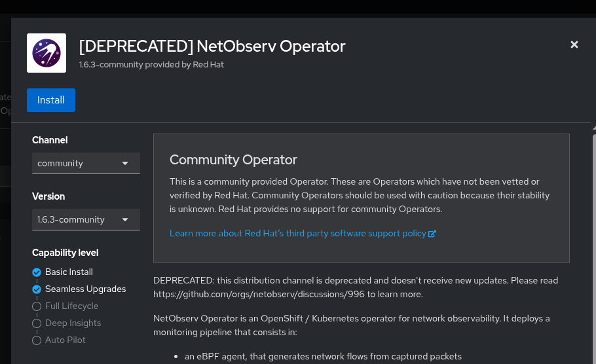Click the Version field label
The height and width of the screenshot is (364, 596).
coord(48,196)
